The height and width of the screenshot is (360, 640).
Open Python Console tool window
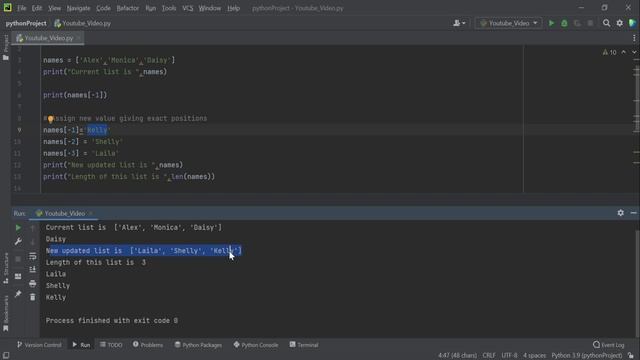pyautogui.click(x=256, y=345)
